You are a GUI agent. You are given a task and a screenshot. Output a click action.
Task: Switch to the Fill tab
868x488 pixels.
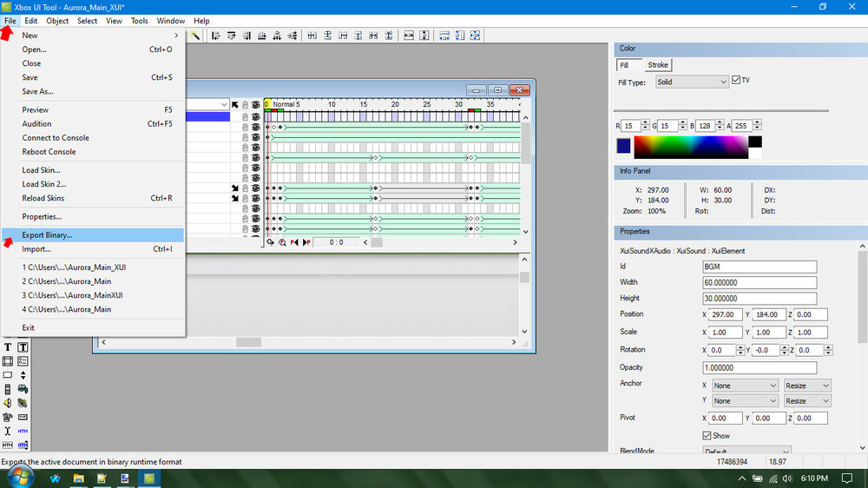(x=628, y=65)
